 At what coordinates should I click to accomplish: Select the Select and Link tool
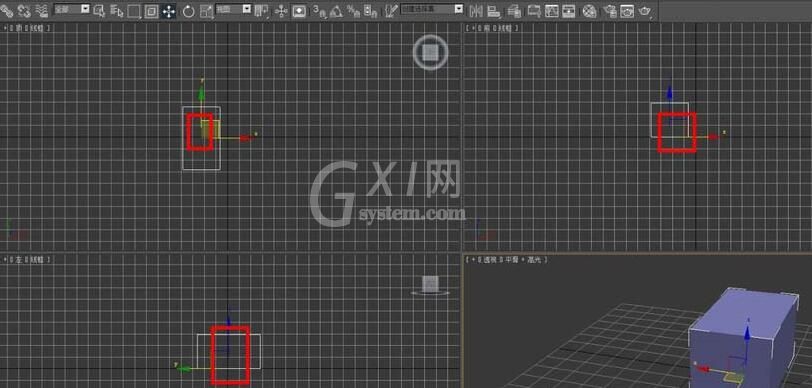6,10
